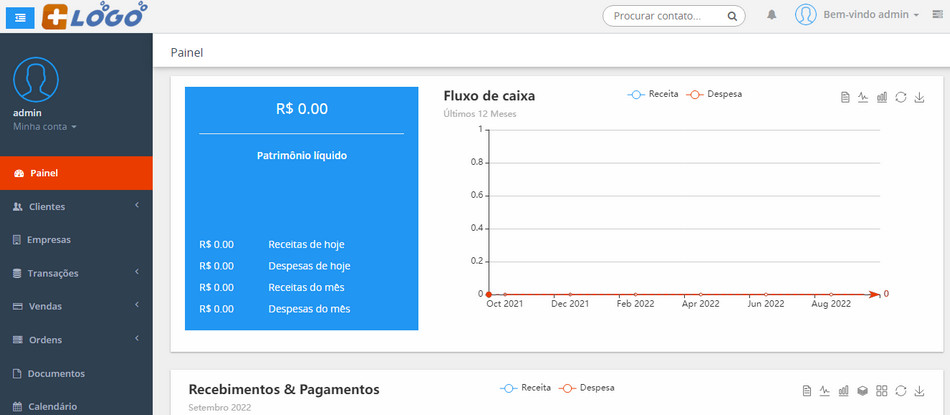
Task: Save Fluxo de caixa chart as image
Action: (919, 98)
